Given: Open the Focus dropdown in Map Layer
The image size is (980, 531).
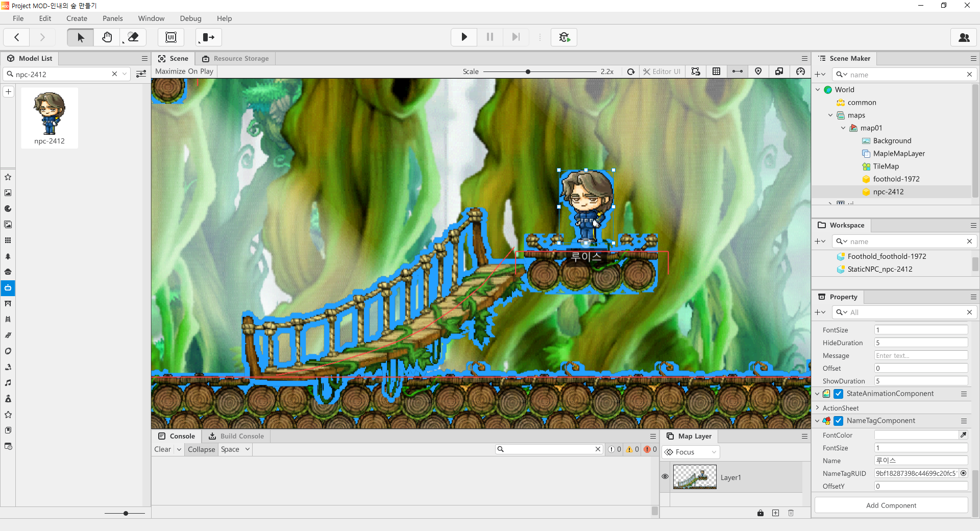Looking at the screenshot, I should (x=691, y=452).
